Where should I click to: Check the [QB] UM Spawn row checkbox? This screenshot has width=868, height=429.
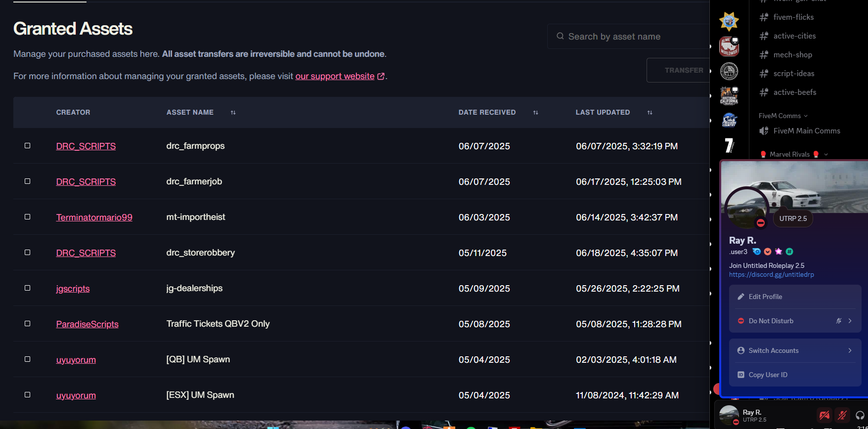point(28,359)
